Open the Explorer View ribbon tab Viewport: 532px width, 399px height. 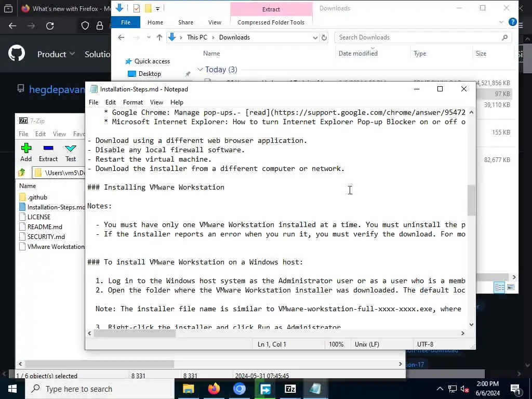215,22
